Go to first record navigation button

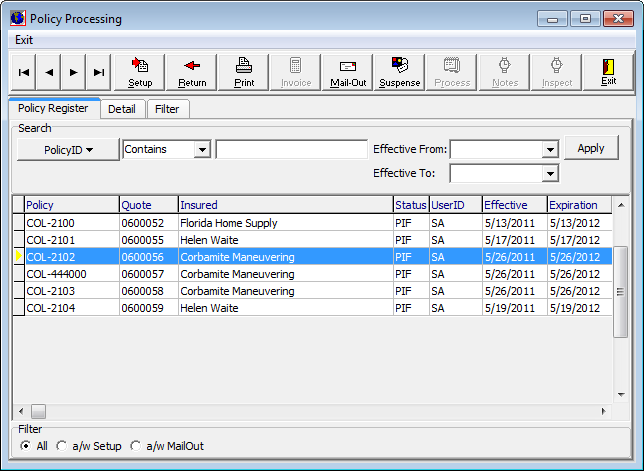[x=23, y=72]
